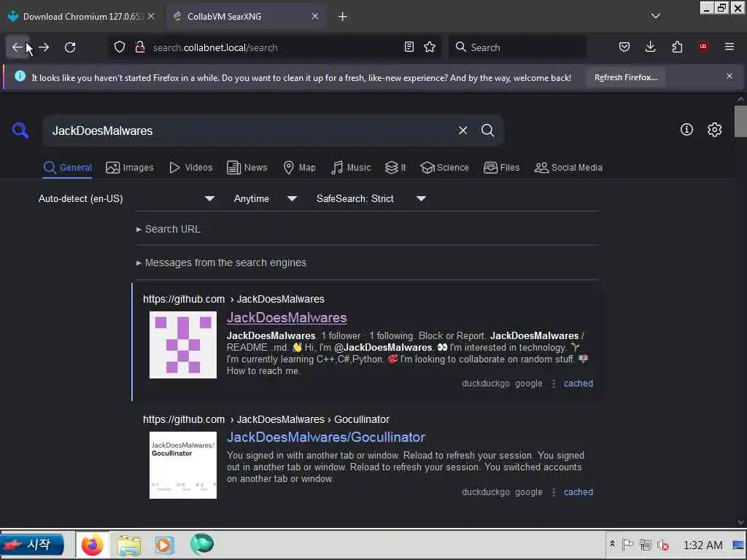
Task: Open the Action Center flag tray icon
Action: point(628,544)
